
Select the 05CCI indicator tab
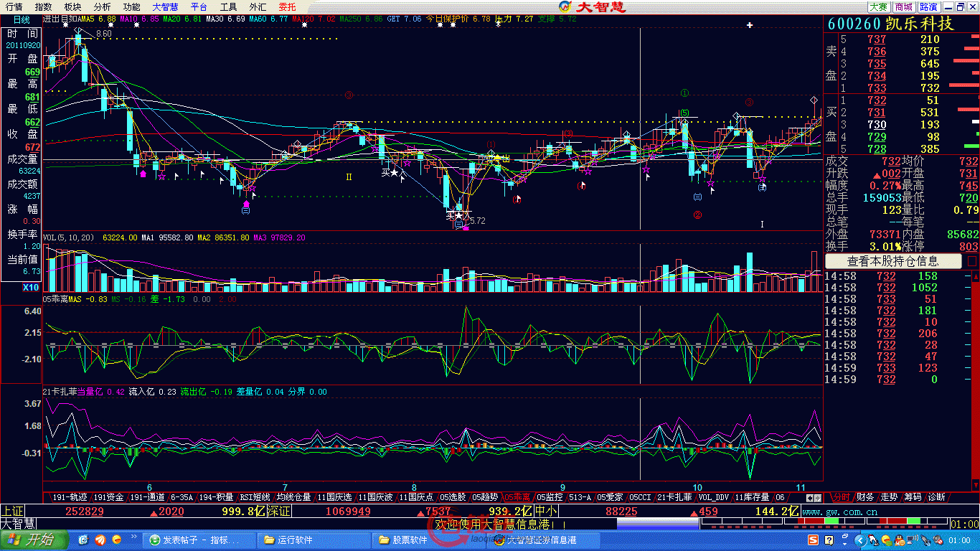click(x=641, y=496)
